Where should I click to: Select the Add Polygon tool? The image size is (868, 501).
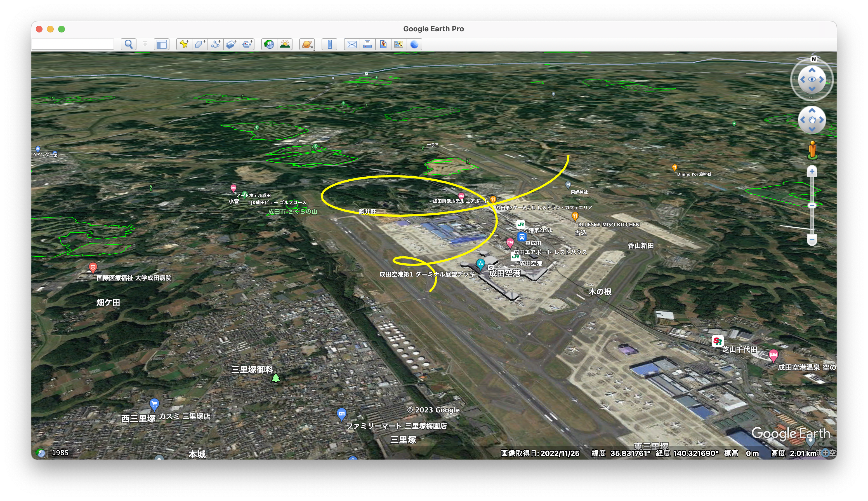pos(200,45)
